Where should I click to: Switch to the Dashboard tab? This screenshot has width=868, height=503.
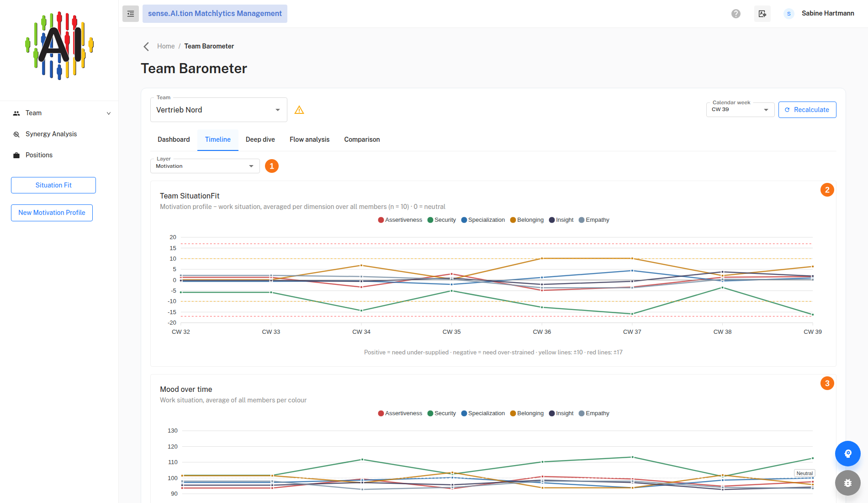(x=174, y=139)
